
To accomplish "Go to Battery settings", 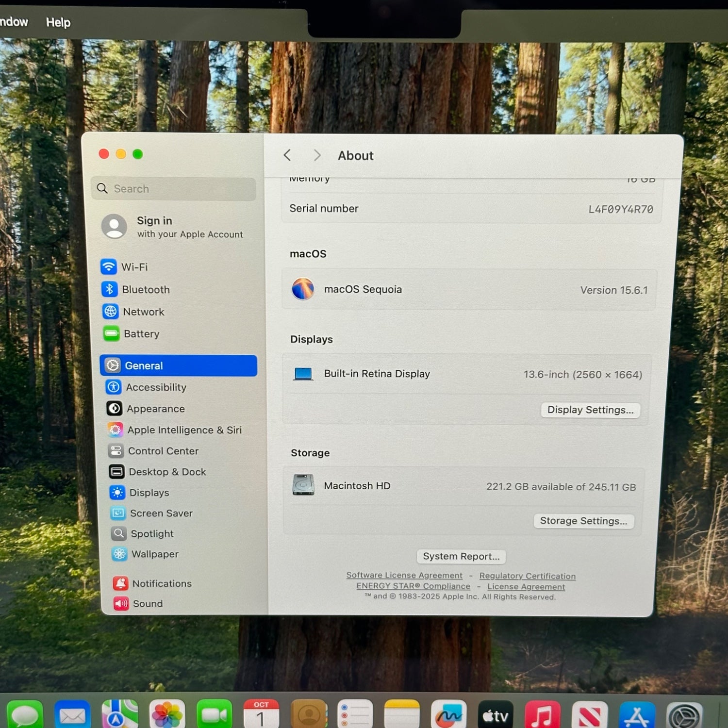I will (x=141, y=334).
